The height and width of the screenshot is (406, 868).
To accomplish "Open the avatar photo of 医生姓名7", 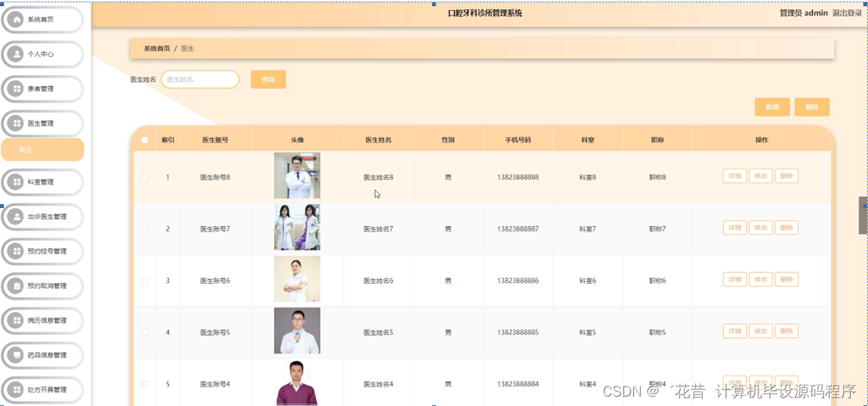I will point(297,228).
